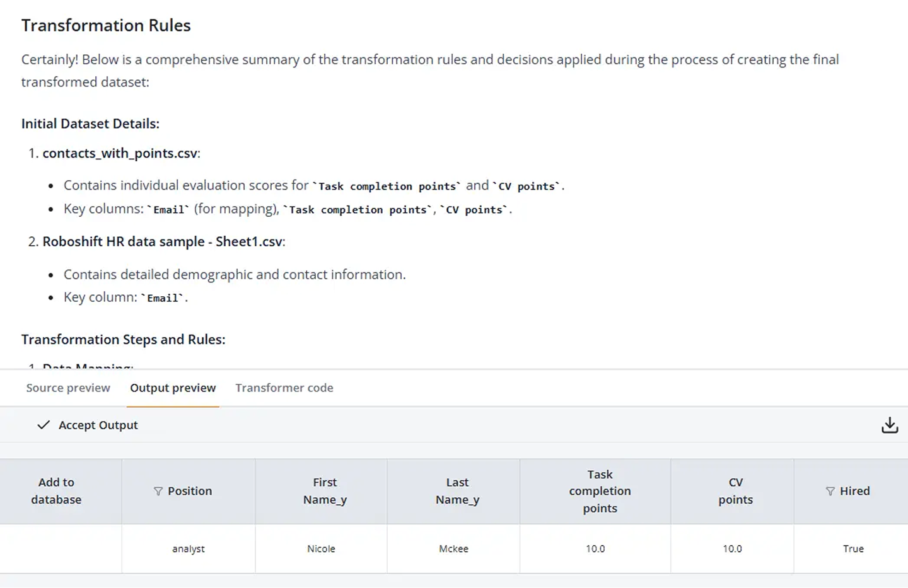Select the Last Name_y column header
Image resolution: width=908 pixels, height=588 pixels.
[x=457, y=491]
